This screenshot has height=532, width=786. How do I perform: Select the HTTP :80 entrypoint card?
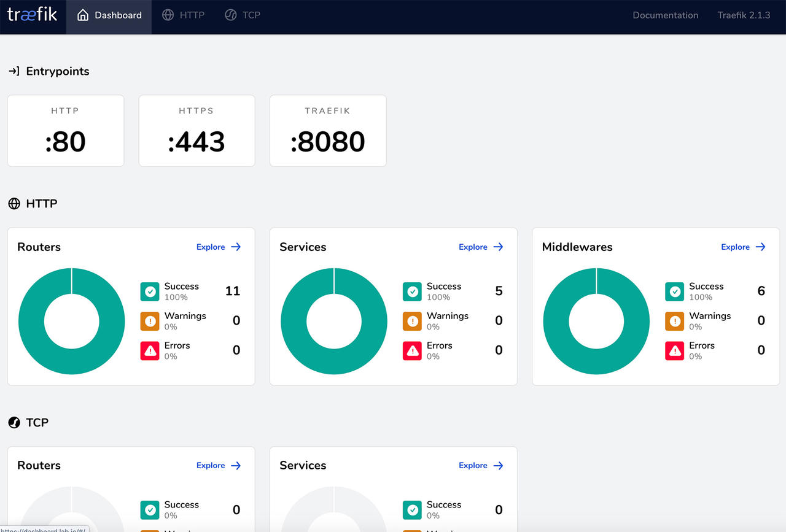pos(66,131)
